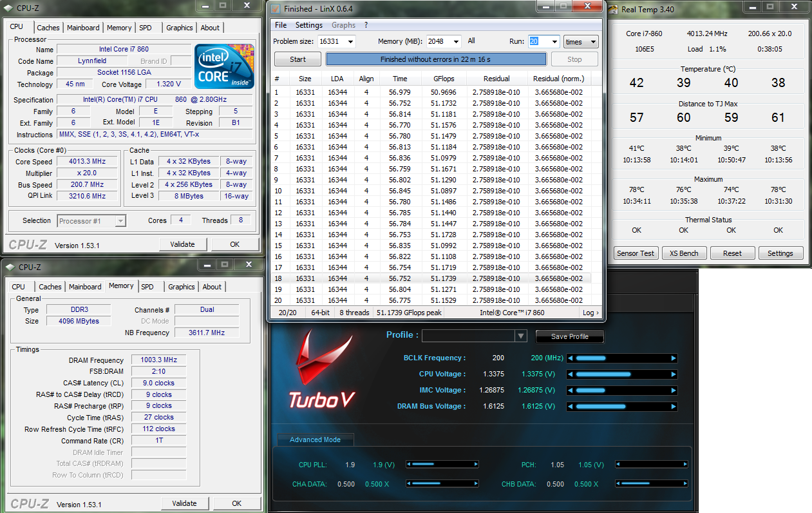Open the Processor #1 selection dropdown

[120, 220]
